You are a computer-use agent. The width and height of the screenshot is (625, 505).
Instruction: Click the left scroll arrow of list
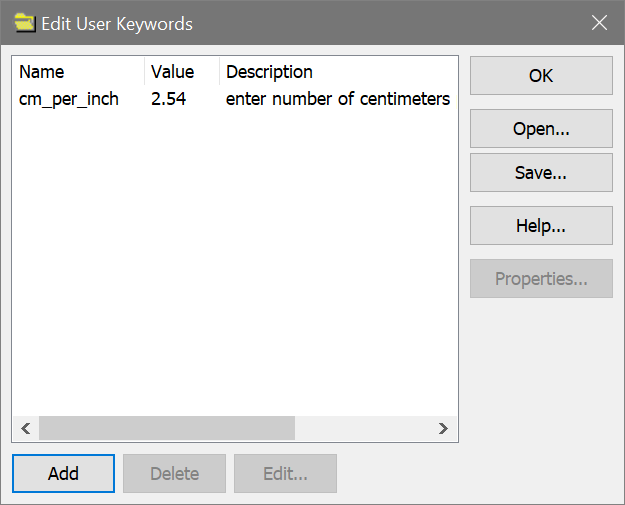[26, 428]
